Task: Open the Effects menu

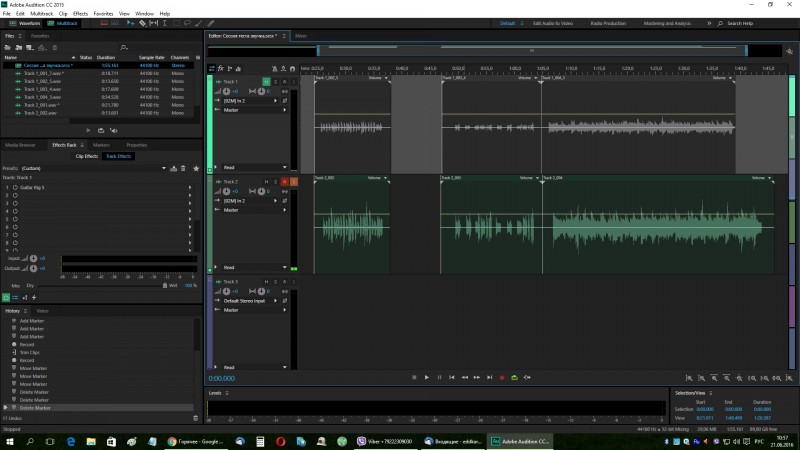Action: click(x=80, y=14)
